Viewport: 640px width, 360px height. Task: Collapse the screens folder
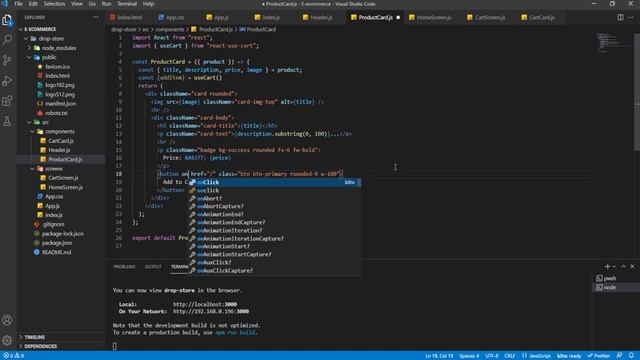[x=33, y=169]
